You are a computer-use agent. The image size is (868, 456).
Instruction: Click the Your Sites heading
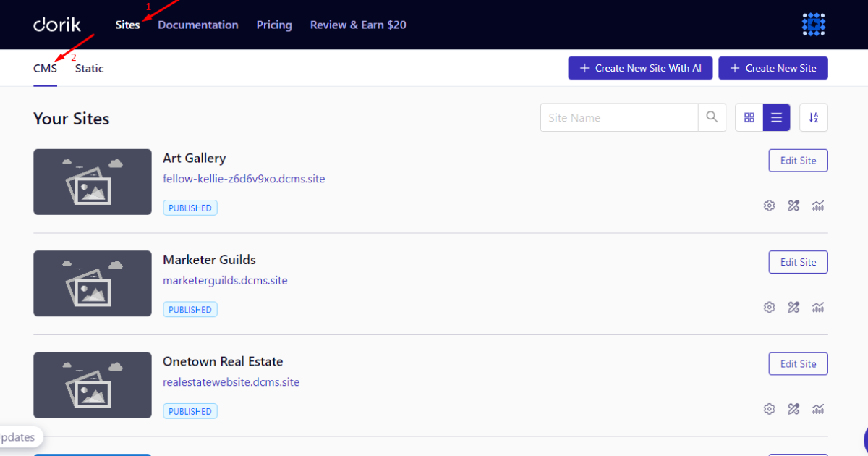[x=72, y=119]
